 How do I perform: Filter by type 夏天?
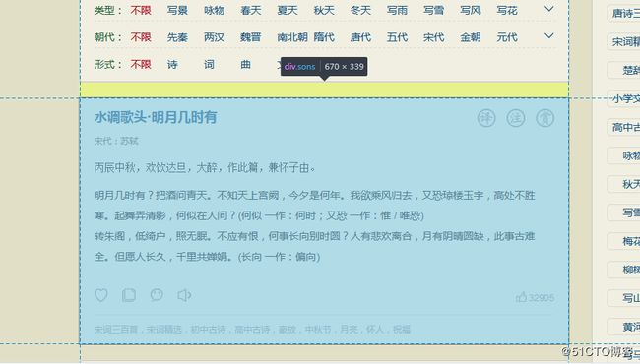tap(288, 10)
